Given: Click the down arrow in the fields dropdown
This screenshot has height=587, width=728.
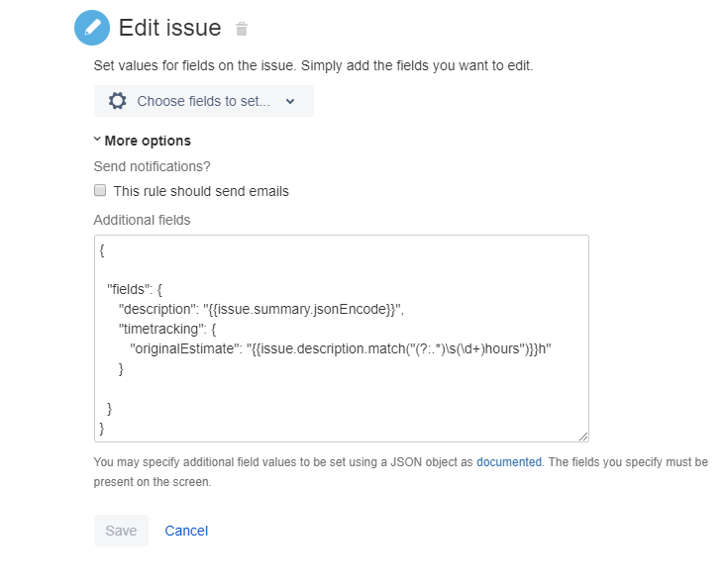Looking at the screenshot, I should coord(290,101).
